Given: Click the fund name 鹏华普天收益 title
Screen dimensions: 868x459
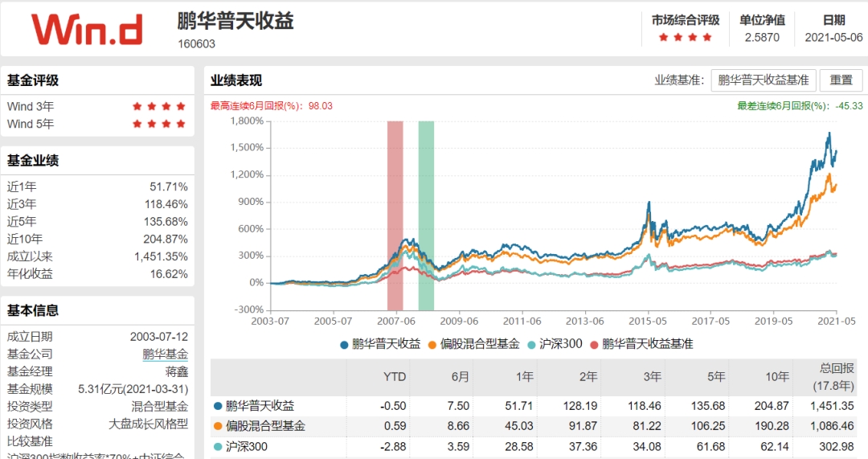Looking at the screenshot, I should pyautogui.click(x=235, y=21).
